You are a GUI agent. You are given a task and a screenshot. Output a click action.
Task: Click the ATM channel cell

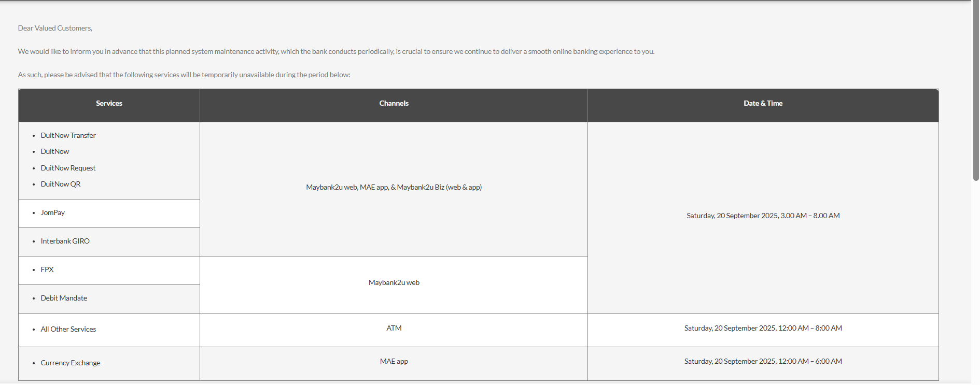[394, 330]
